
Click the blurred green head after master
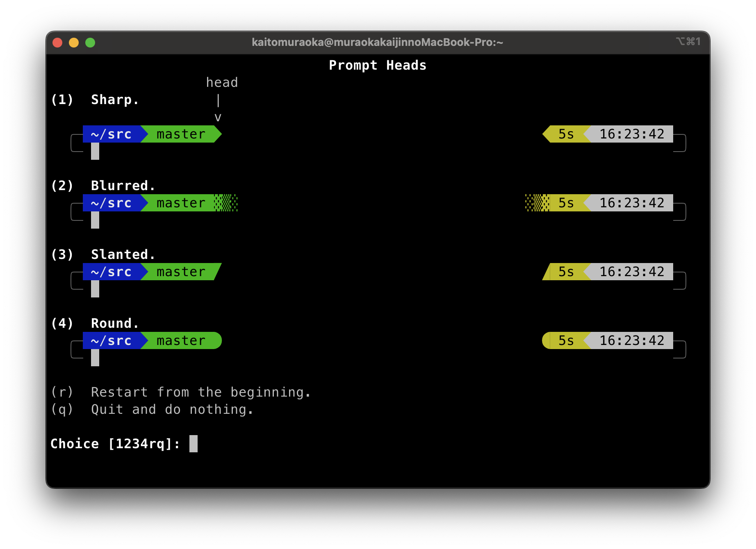tap(226, 203)
